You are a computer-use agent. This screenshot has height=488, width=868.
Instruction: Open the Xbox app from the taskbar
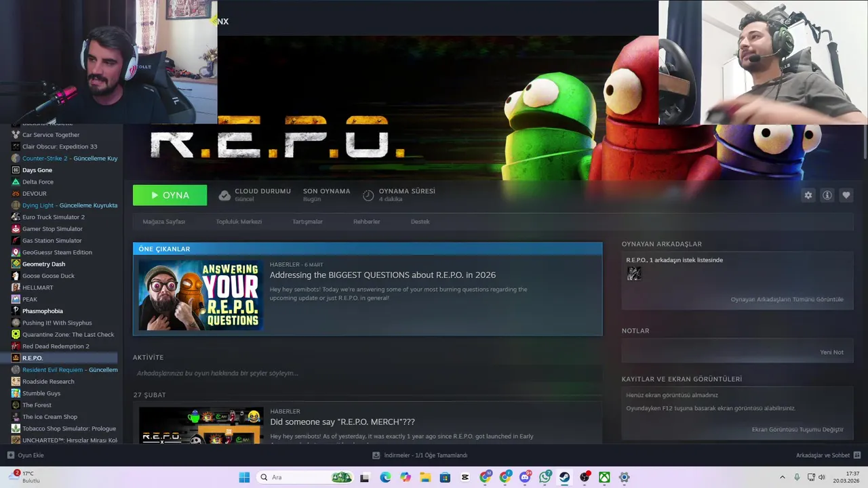(x=604, y=477)
